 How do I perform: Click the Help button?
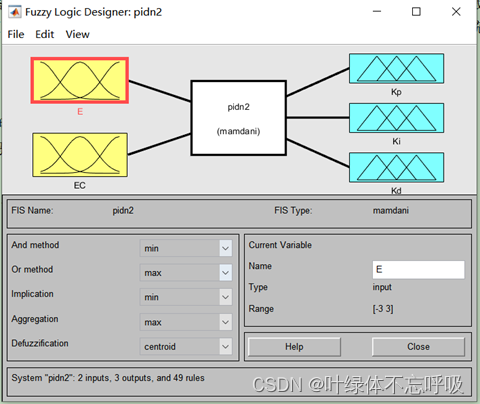point(294,347)
